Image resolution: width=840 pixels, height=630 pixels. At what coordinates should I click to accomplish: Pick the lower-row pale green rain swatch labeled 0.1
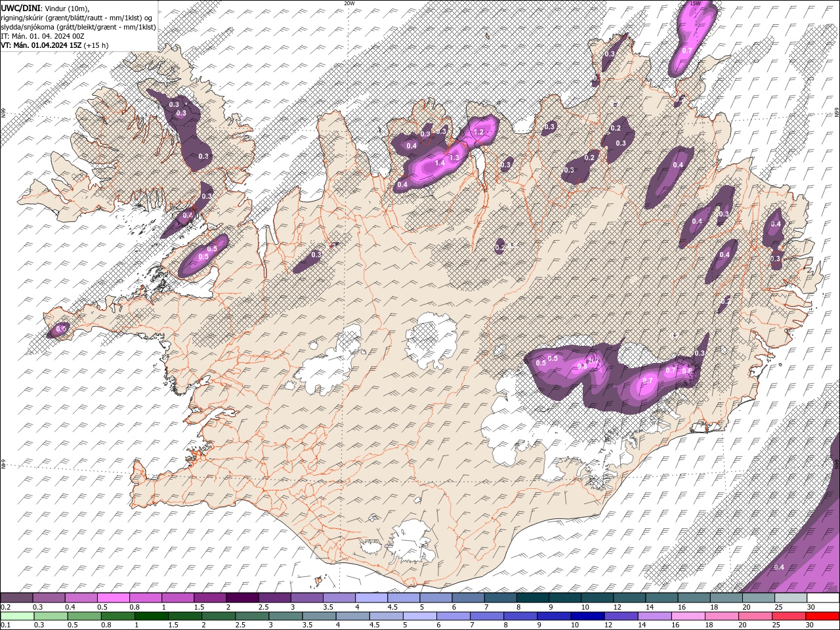click(17, 616)
